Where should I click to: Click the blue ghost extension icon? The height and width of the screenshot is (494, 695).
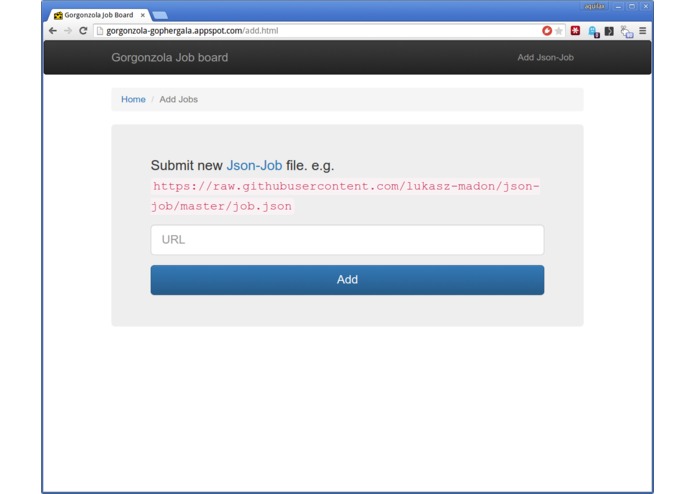coord(593,31)
